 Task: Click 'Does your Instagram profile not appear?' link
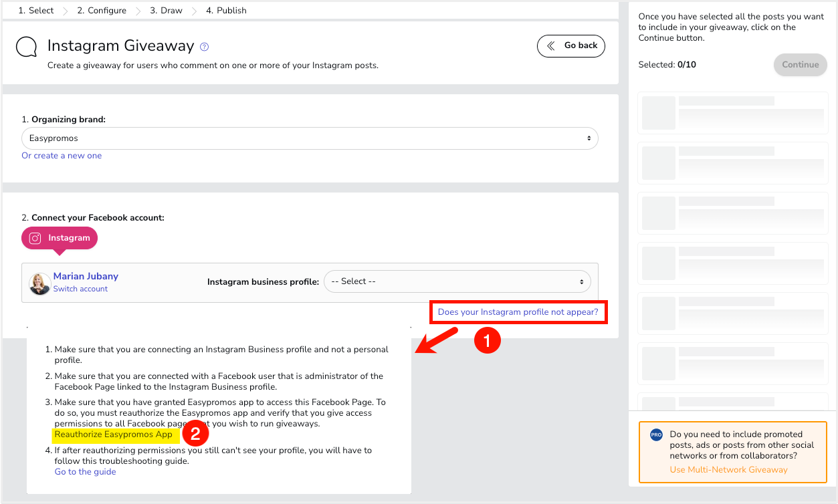(518, 312)
